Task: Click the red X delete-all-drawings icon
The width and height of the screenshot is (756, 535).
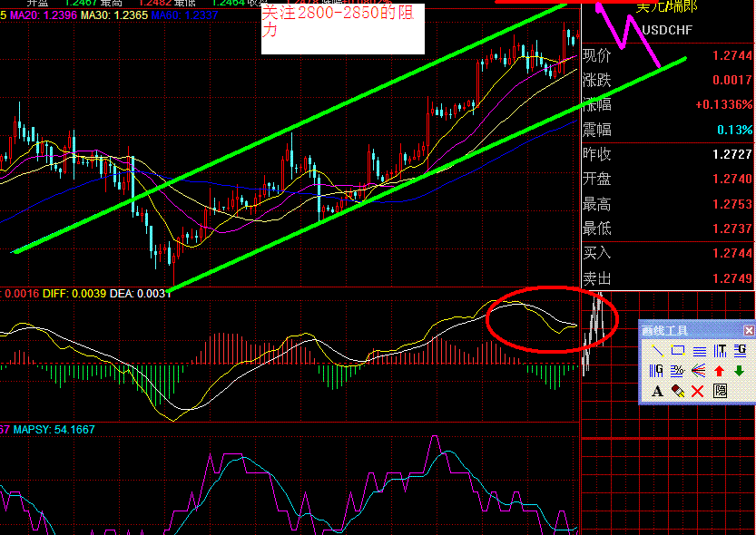Action: 698,391
